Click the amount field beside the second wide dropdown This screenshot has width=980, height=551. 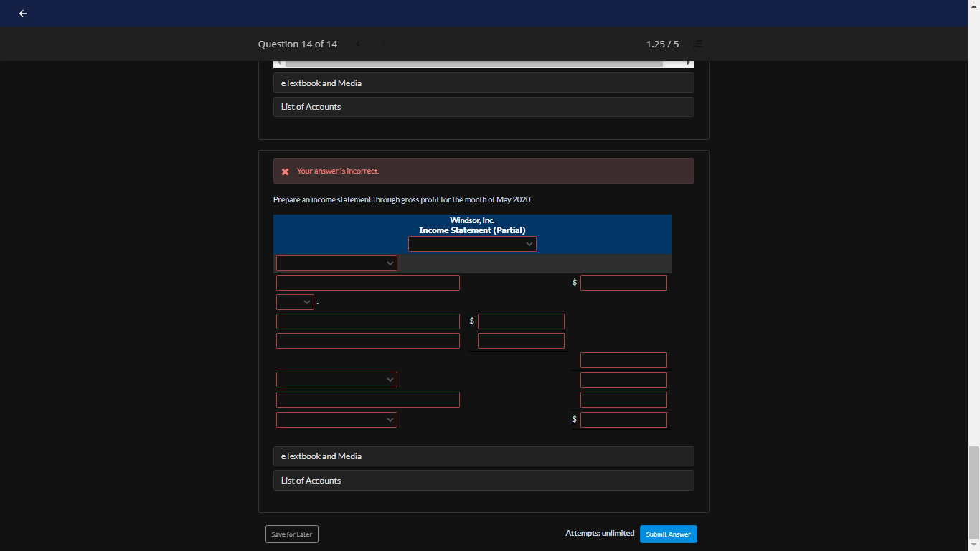click(x=623, y=380)
